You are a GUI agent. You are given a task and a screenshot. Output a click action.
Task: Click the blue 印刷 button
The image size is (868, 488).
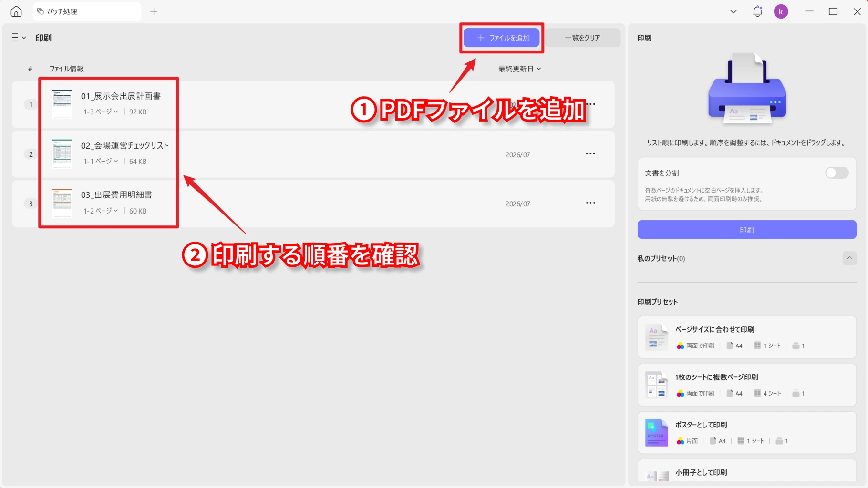click(747, 230)
